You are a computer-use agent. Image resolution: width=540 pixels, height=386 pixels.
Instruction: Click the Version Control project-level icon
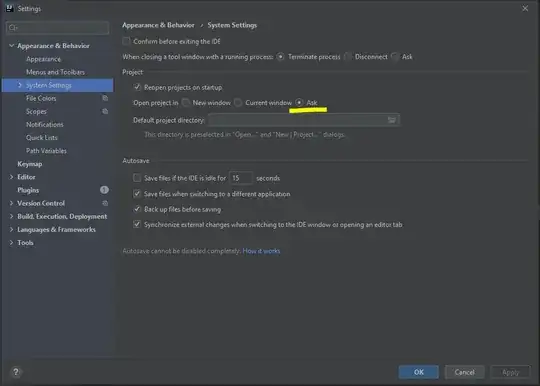105,203
